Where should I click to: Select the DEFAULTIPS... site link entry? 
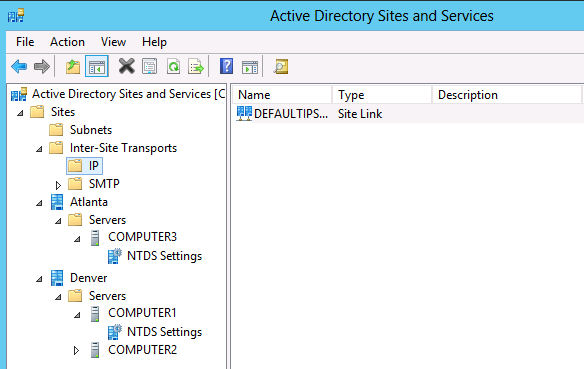coord(282,114)
